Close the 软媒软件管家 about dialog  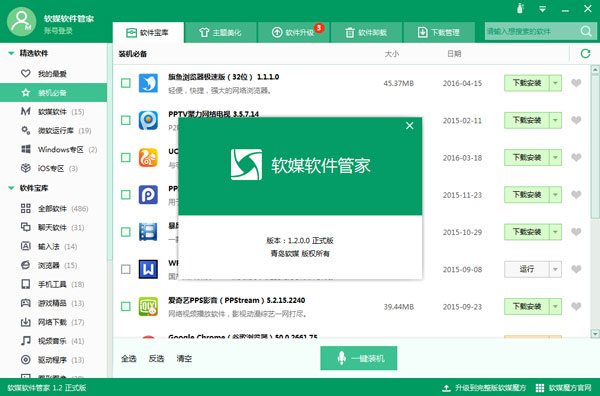[x=409, y=125]
